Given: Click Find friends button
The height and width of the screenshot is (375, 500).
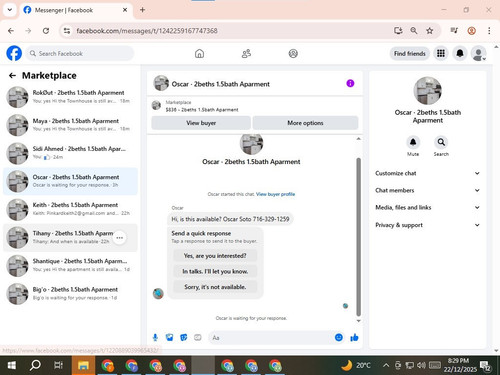Looking at the screenshot, I should tap(410, 53).
